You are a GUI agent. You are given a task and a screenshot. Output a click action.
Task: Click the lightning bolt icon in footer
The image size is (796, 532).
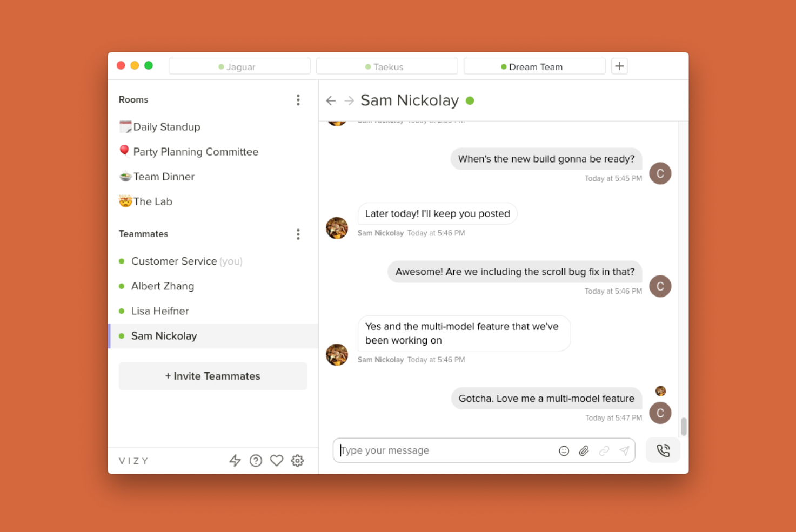pos(235,461)
